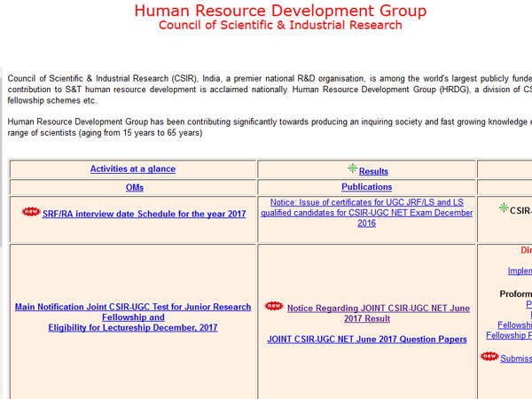Image resolution: width=532 pixels, height=399 pixels.
Task: Open SRF/RA interview date Schedule 2017
Action: 145,215
